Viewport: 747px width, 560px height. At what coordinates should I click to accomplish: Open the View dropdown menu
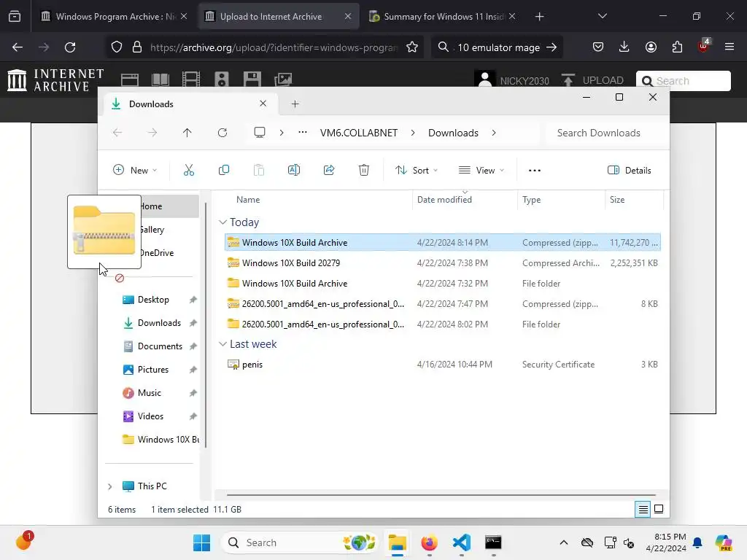coord(481,170)
